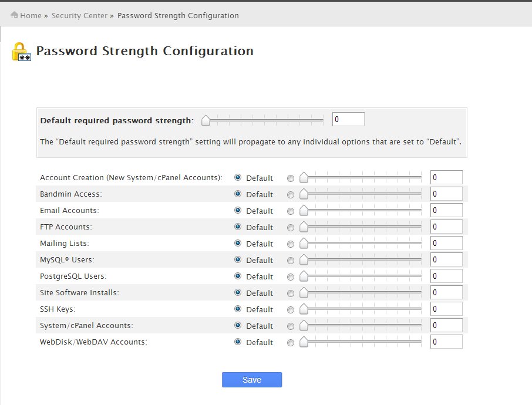Select Default radio for Site Software Installs
This screenshot has width=532, height=405.
pos(238,292)
